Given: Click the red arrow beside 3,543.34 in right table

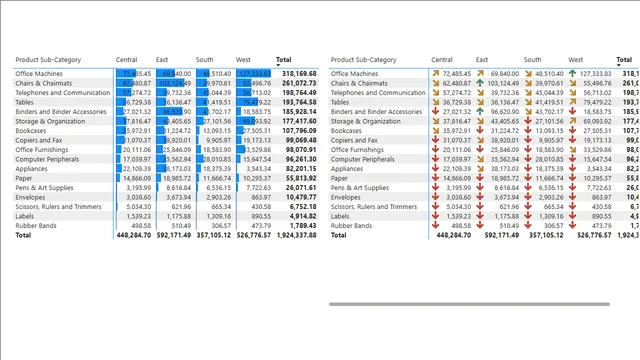Looking at the screenshot, I should pyautogui.click(x=573, y=169).
